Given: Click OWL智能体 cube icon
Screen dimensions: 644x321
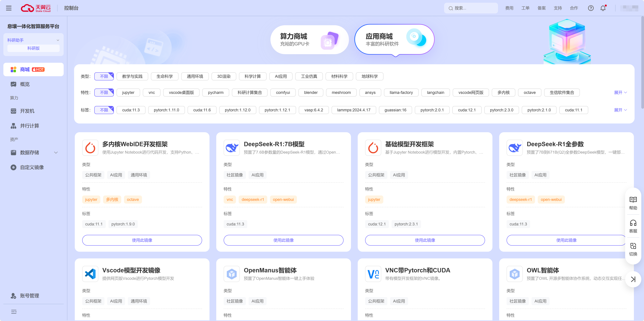Looking at the screenshot, I should (x=515, y=274).
